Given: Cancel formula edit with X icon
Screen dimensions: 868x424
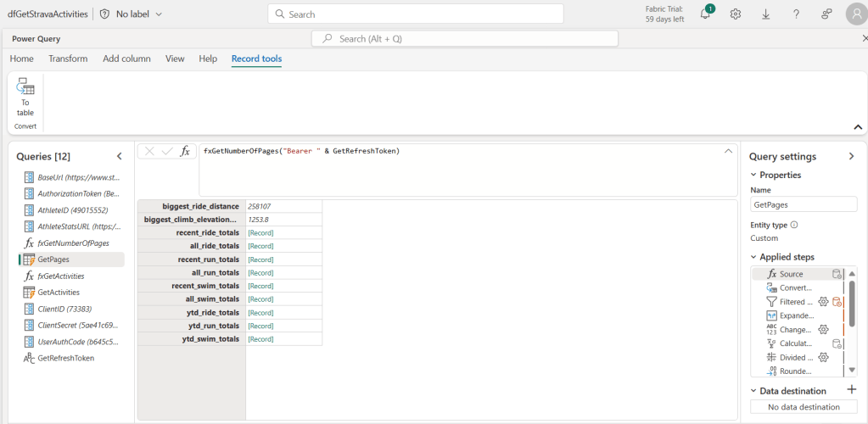Looking at the screenshot, I should click(x=149, y=151).
